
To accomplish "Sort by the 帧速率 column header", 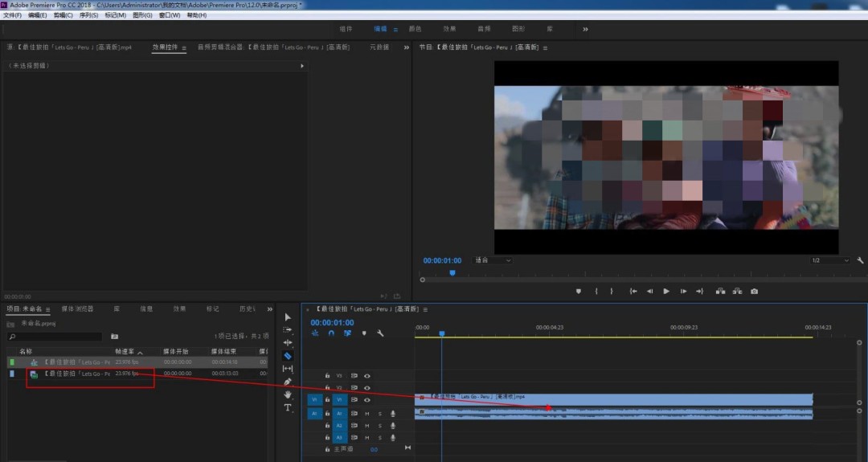I will pos(125,352).
